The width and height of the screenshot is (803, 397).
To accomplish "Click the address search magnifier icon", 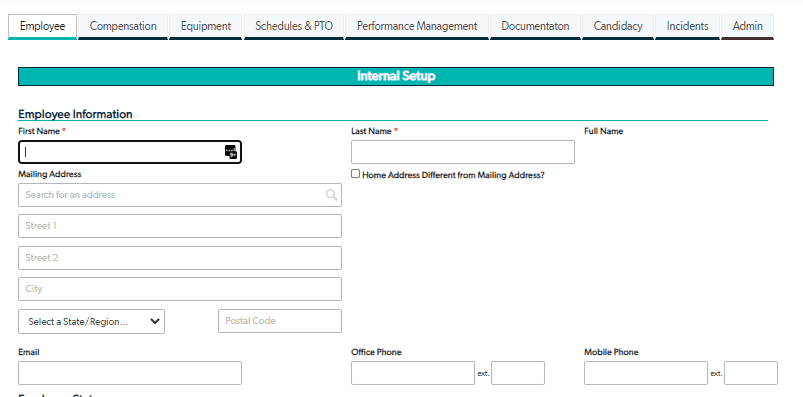I will pyautogui.click(x=331, y=195).
